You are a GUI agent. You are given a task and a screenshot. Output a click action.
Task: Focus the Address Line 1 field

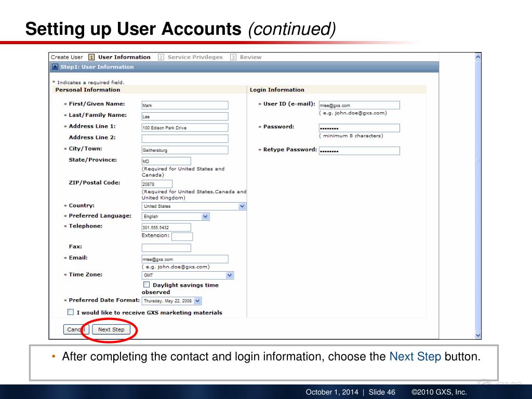tap(185, 128)
